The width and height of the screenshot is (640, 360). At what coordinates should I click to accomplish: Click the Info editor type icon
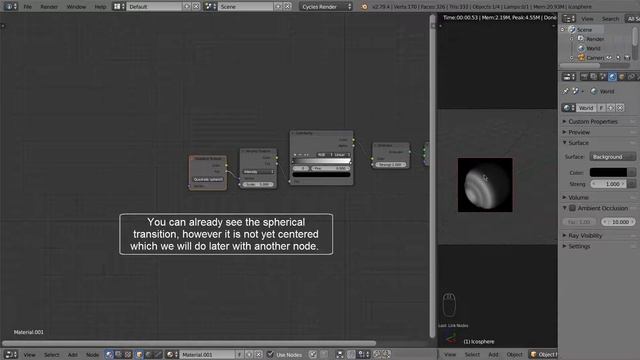10,7
